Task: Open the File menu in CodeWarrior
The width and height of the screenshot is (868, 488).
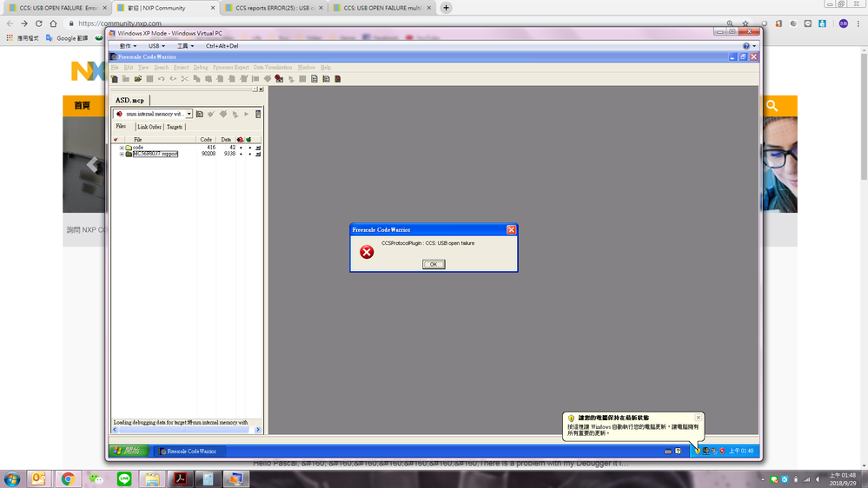Action: (x=116, y=68)
